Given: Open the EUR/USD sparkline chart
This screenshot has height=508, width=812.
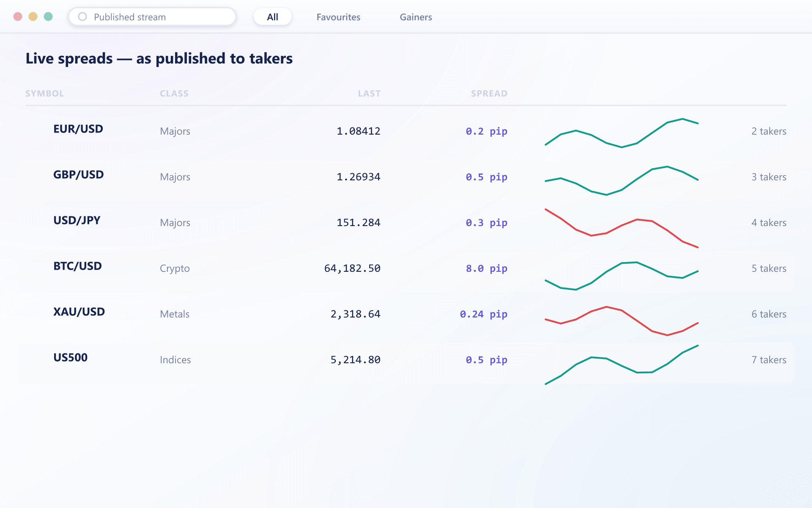Looking at the screenshot, I should (622, 133).
